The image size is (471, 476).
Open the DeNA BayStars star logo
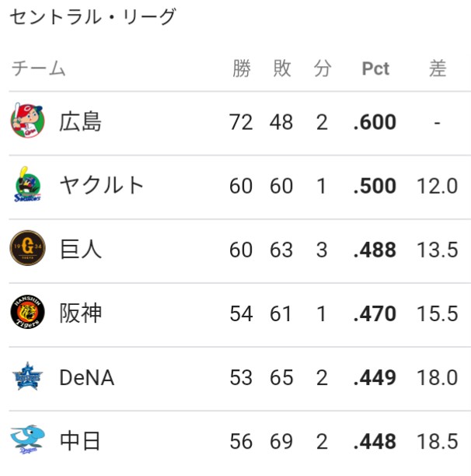click(28, 376)
